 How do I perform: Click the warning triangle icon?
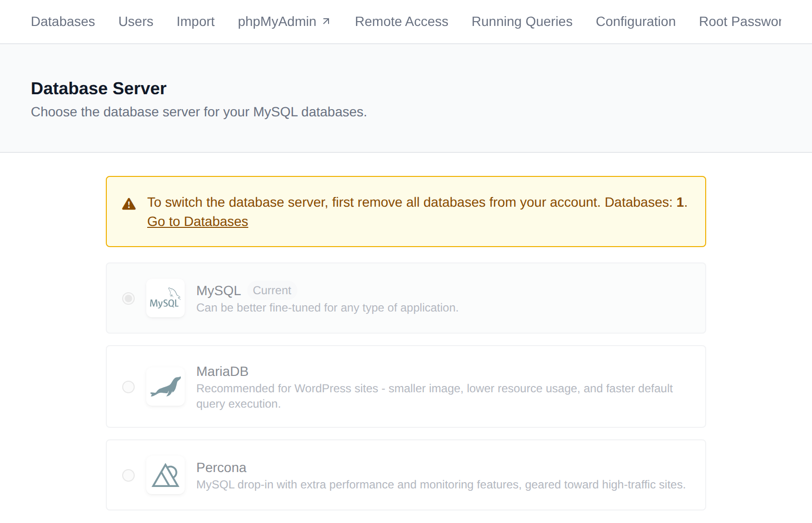coord(129,204)
